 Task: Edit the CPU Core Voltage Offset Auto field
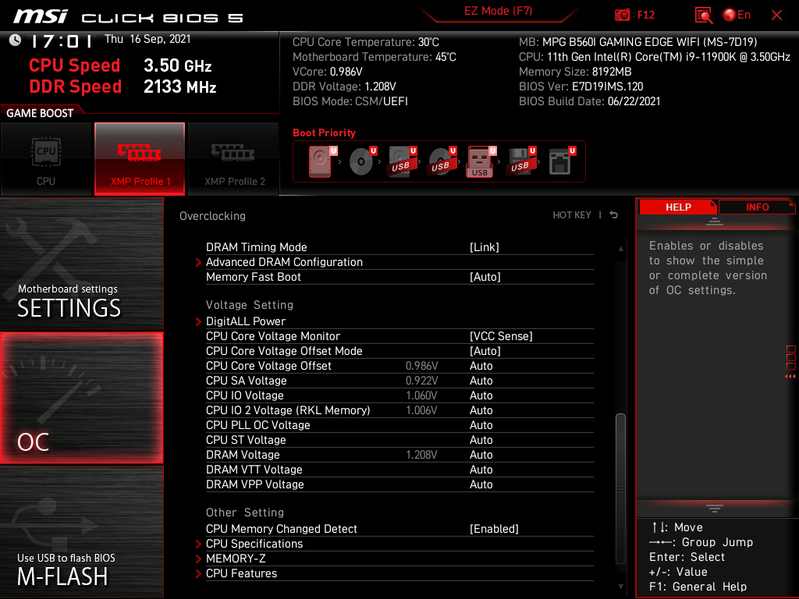pyautogui.click(x=481, y=366)
